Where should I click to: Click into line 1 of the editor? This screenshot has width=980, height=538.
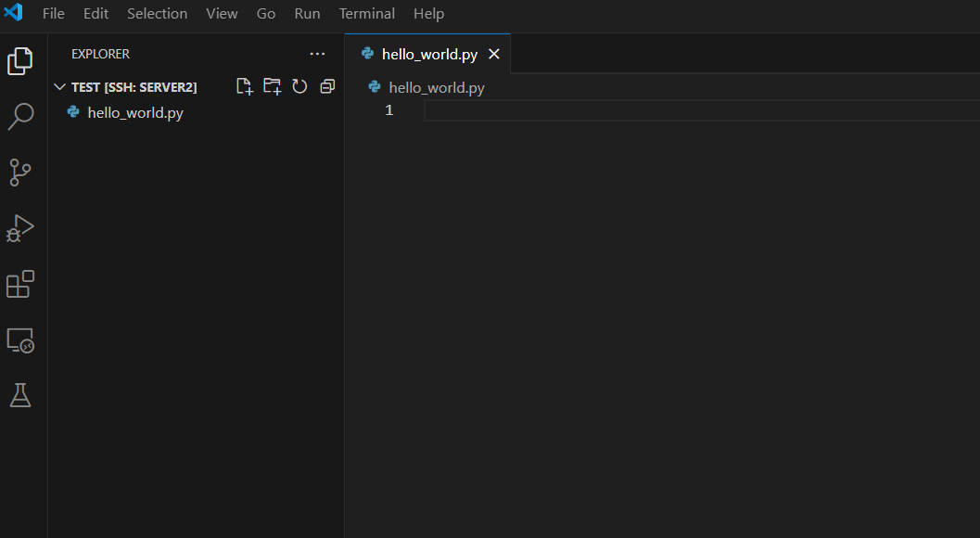[649, 110]
